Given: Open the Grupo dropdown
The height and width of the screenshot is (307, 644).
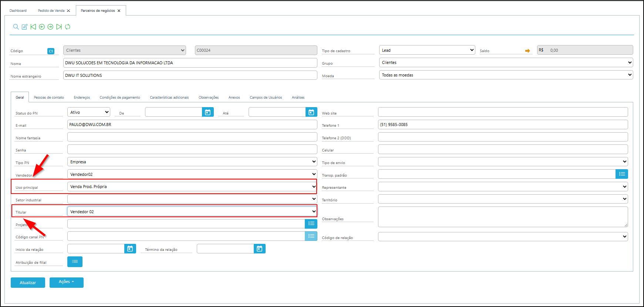Looking at the screenshot, I should (506, 62).
